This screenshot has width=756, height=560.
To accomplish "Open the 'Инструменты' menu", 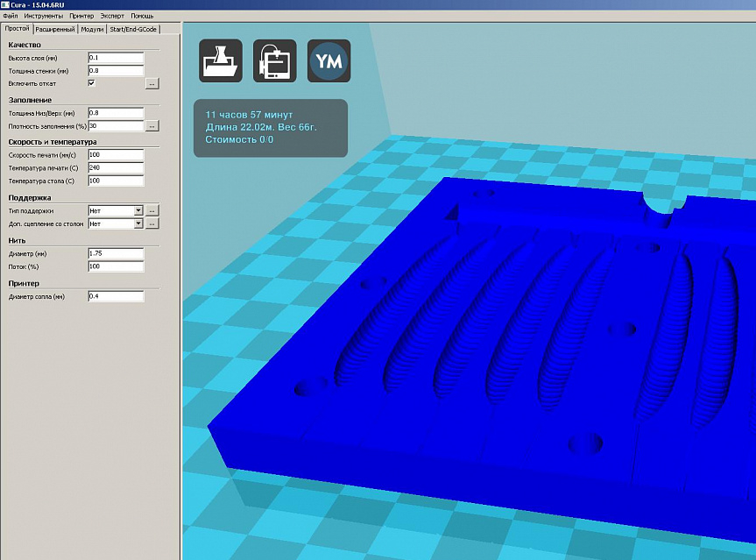I will (x=43, y=16).
